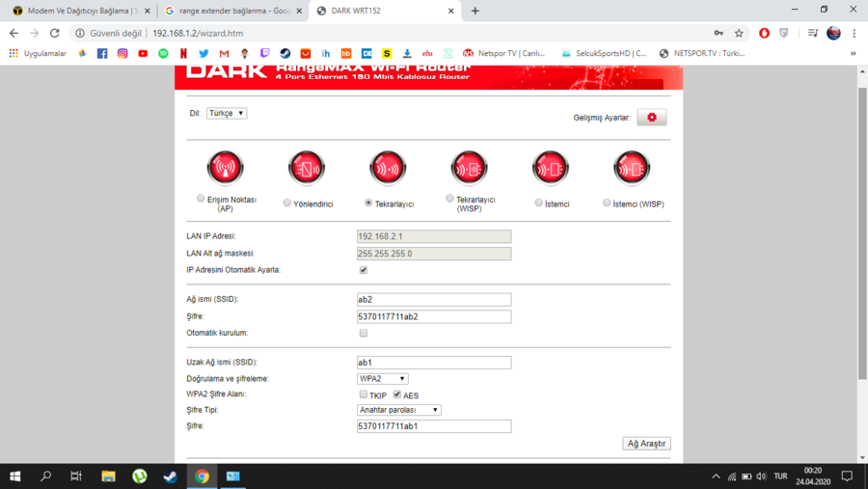Open NETSPOR.TV Türki bookmark

702,54
